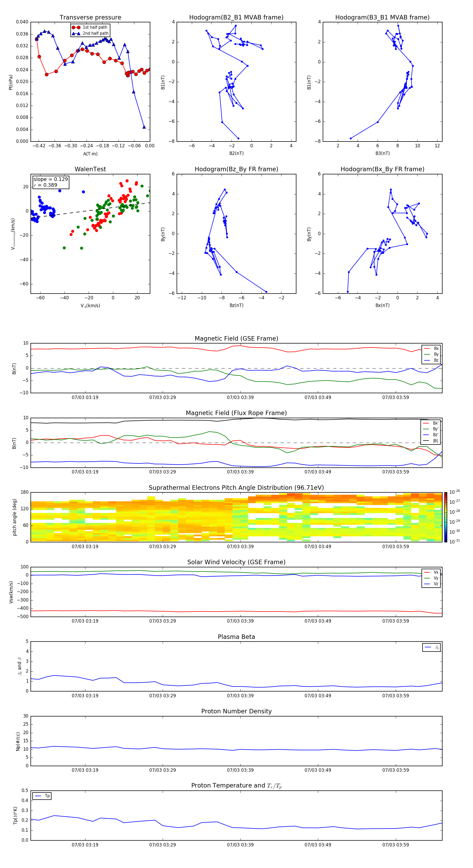Click '07/03 03:19' tick under GSE magnetic field

coord(85,397)
